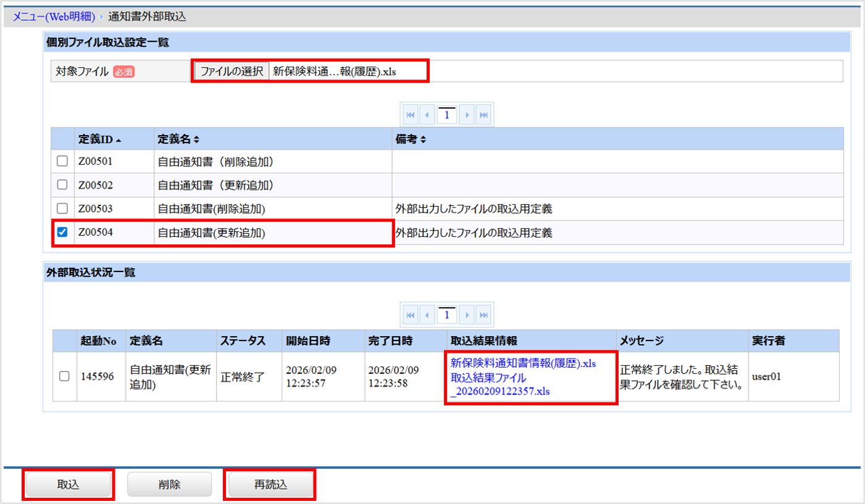
Task: Open メニュー(Web明細) breadcrumb link
Action: point(54,17)
